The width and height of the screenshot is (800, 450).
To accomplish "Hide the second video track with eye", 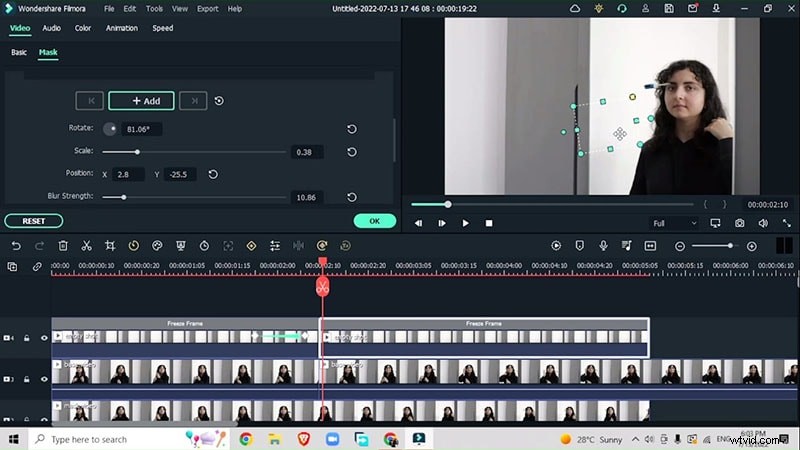I will coord(44,379).
